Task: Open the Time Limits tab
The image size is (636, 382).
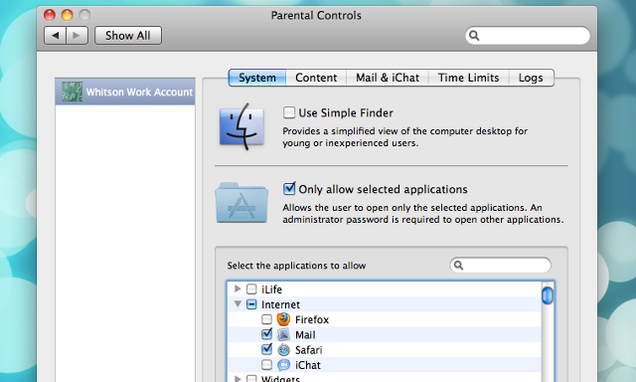Action: click(468, 77)
